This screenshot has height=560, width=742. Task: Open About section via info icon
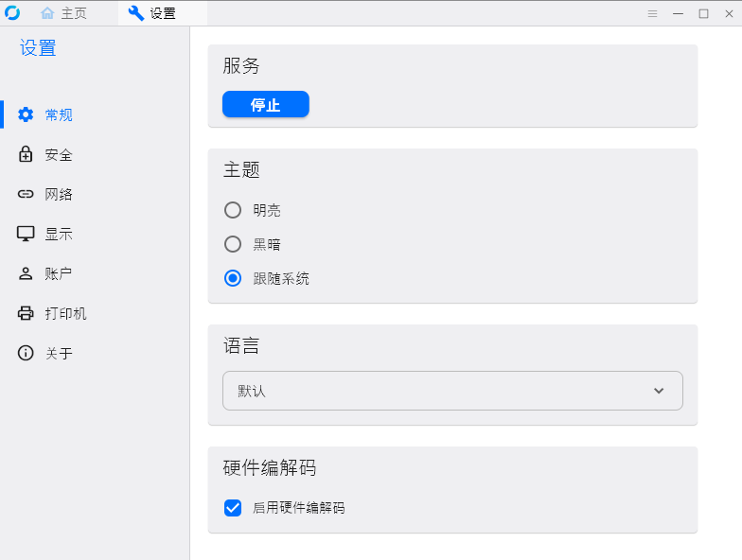click(26, 353)
